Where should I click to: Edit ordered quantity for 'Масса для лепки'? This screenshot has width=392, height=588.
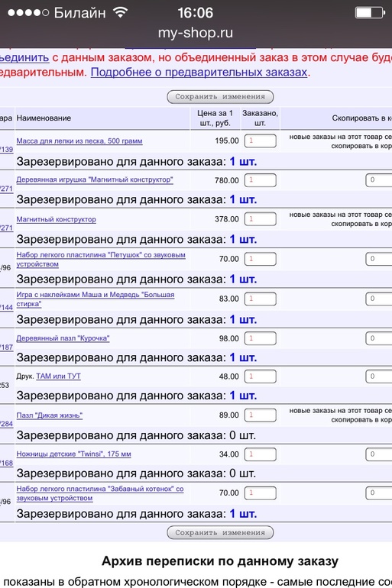pos(261,141)
